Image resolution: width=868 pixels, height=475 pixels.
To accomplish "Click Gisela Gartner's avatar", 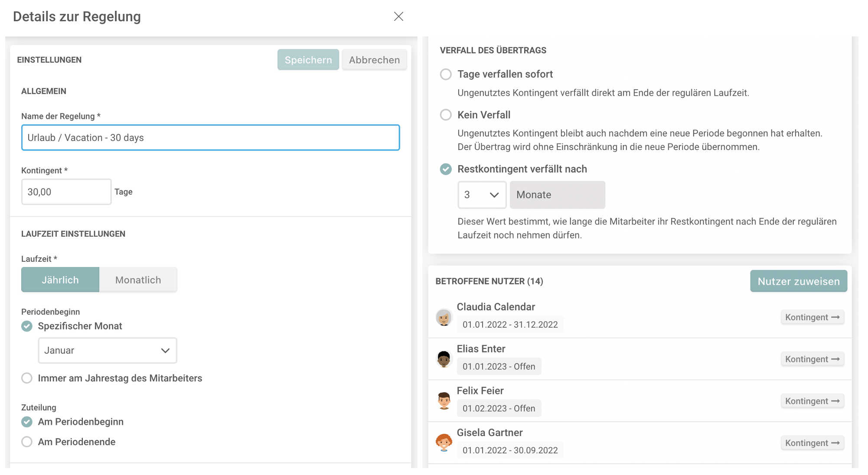I will [x=444, y=443].
